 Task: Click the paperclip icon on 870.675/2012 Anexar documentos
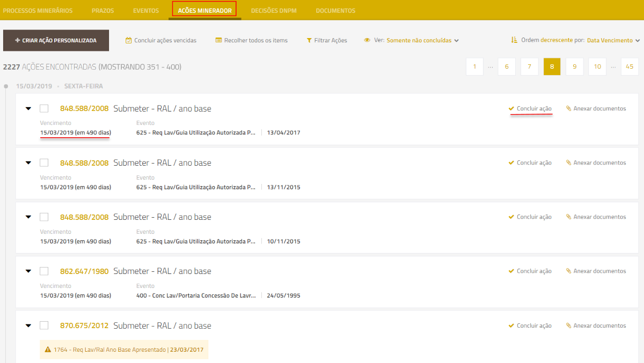click(x=569, y=325)
